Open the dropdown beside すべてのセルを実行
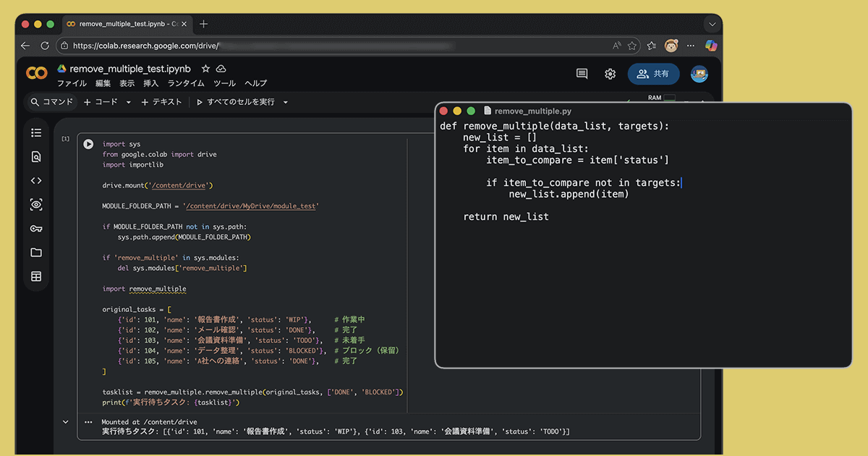The height and width of the screenshot is (456, 868). tap(284, 102)
